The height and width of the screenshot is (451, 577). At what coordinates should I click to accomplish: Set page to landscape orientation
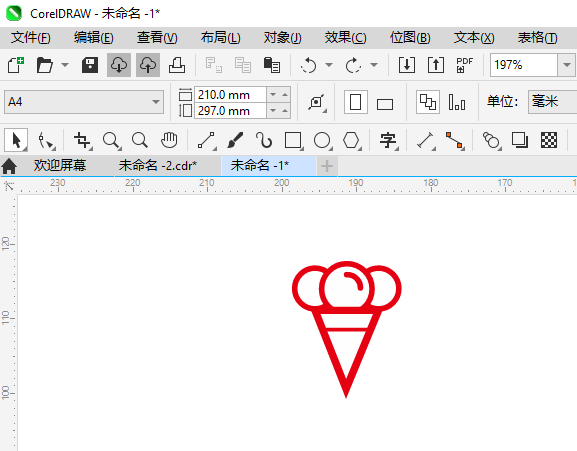(385, 104)
